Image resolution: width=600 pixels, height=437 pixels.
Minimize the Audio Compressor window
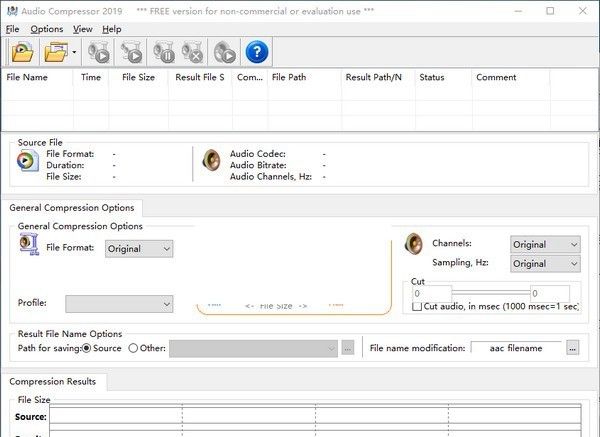518,11
